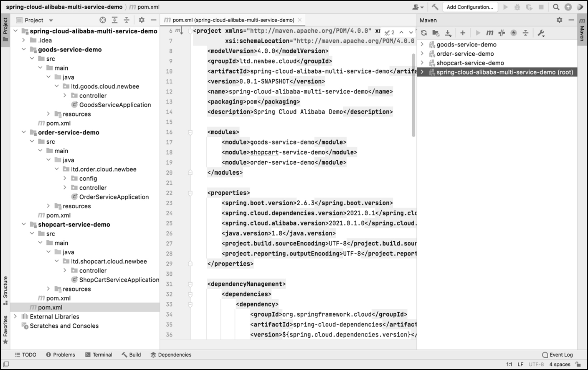Click the 1:1 caret position widget
The width and height of the screenshot is (588, 370).
(509, 364)
